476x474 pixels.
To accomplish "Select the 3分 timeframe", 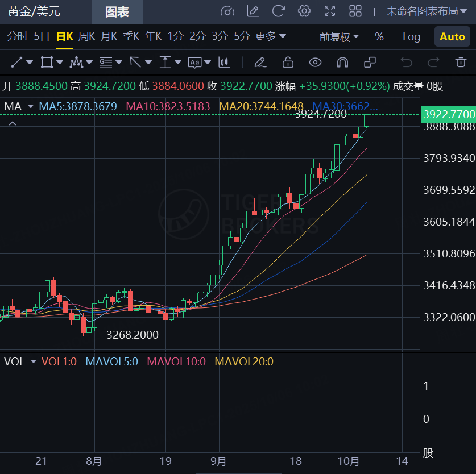I will coord(220,36).
